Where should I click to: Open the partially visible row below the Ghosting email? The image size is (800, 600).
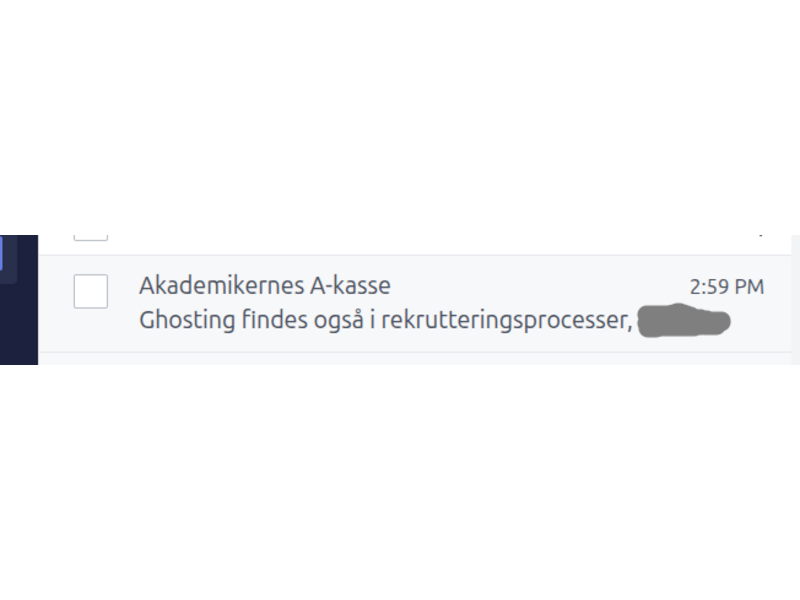point(415,359)
